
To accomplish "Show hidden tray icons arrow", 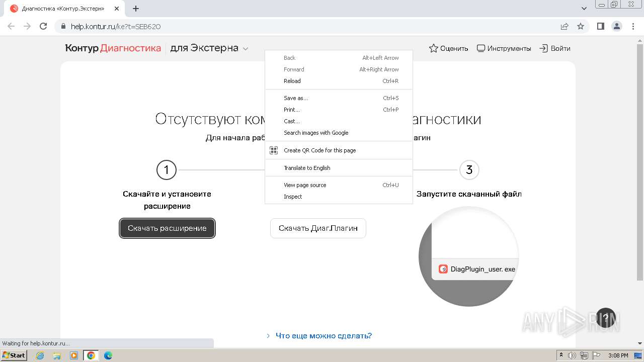I will coord(561,355).
